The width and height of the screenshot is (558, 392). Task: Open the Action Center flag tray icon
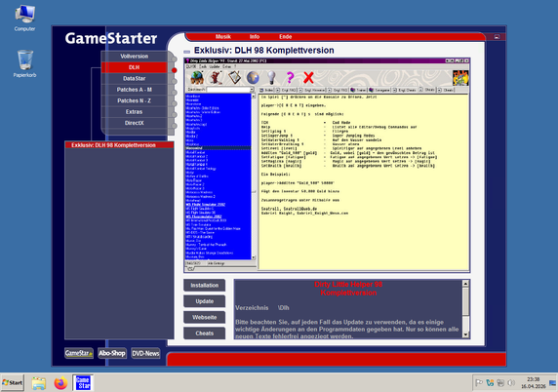tap(479, 383)
